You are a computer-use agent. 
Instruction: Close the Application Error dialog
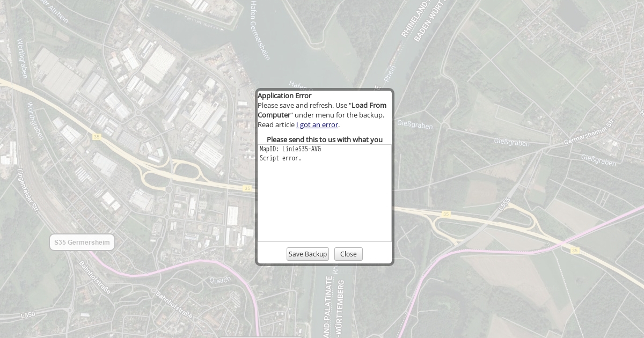coord(348,254)
